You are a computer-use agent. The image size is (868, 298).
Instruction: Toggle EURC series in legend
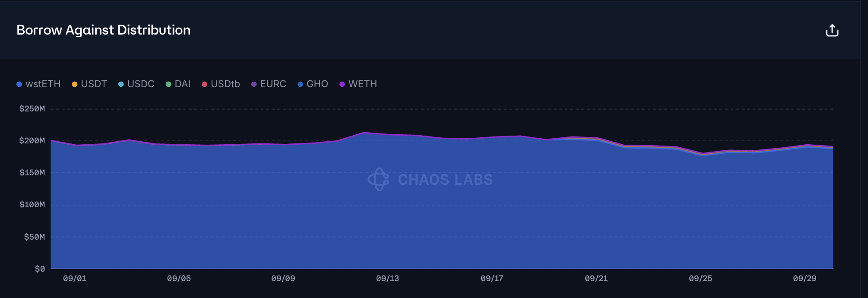(269, 84)
